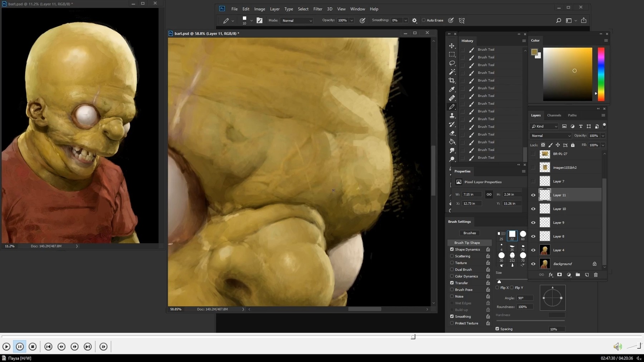Open layer Fill dropdown arrow

[x=603, y=145]
